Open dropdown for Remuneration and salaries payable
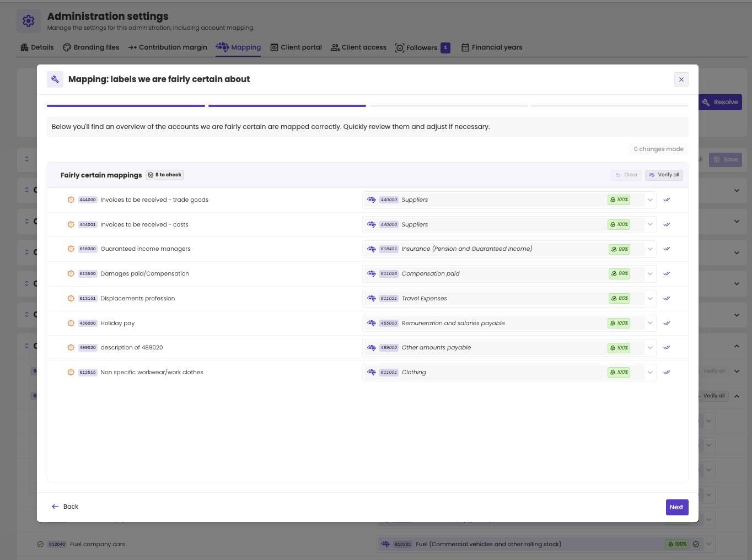Screen dimensions: 752x560 coord(650,323)
